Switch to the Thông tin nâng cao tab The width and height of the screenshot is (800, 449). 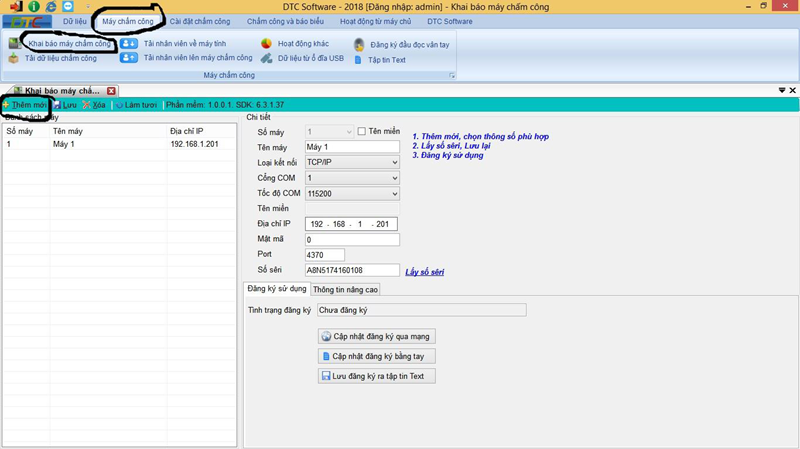345,290
